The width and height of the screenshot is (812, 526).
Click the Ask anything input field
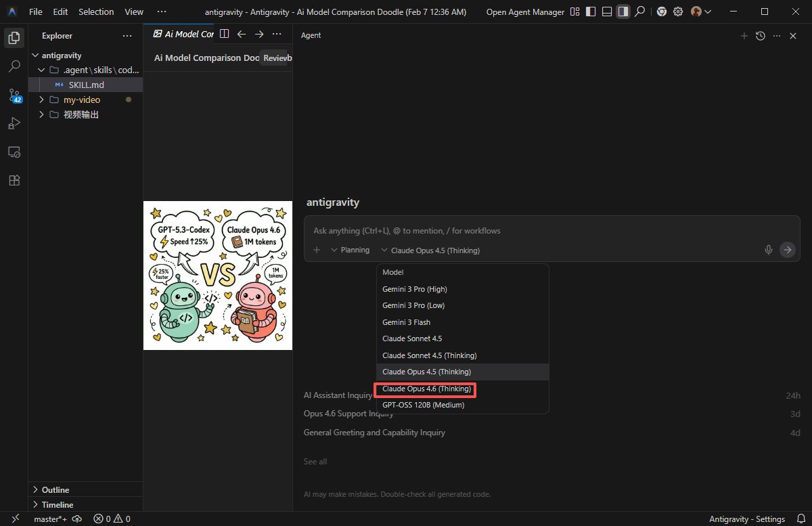coord(551,231)
